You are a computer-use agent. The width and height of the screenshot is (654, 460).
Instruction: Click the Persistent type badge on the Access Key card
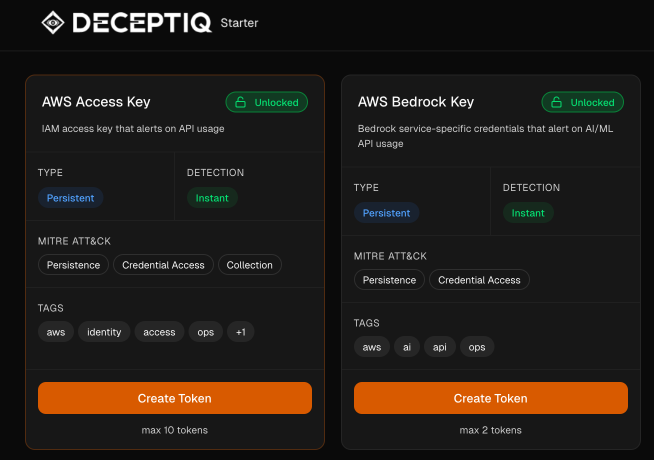pyautogui.click(x=70, y=198)
